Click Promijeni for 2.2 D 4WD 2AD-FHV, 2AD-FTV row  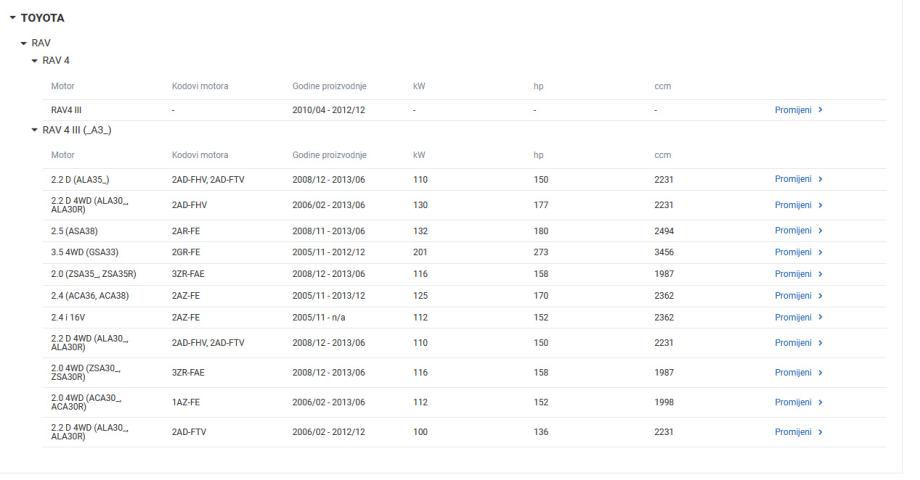click(x=798, y=343)
